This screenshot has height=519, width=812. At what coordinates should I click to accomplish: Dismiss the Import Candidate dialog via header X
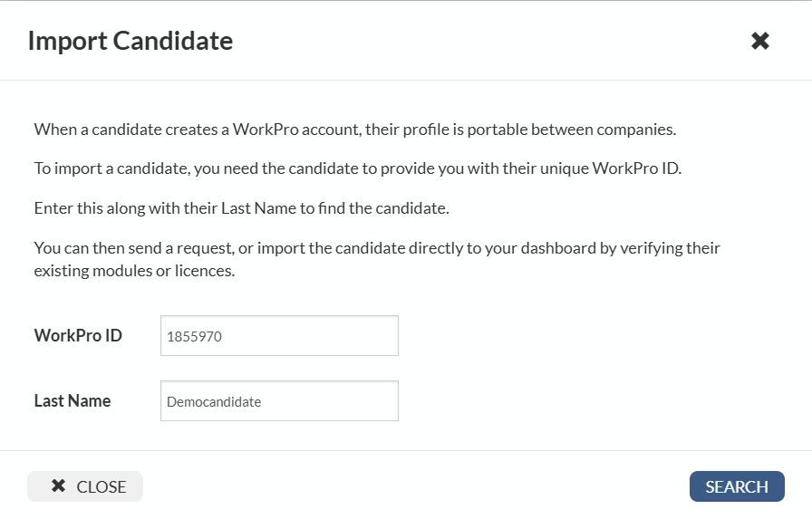click(759, 41)
